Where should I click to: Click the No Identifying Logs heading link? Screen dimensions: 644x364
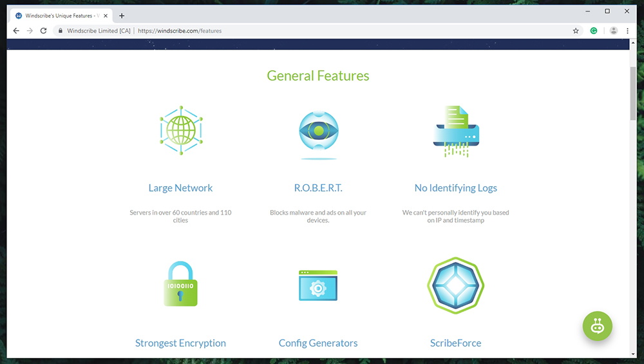[x=455, y=187]
